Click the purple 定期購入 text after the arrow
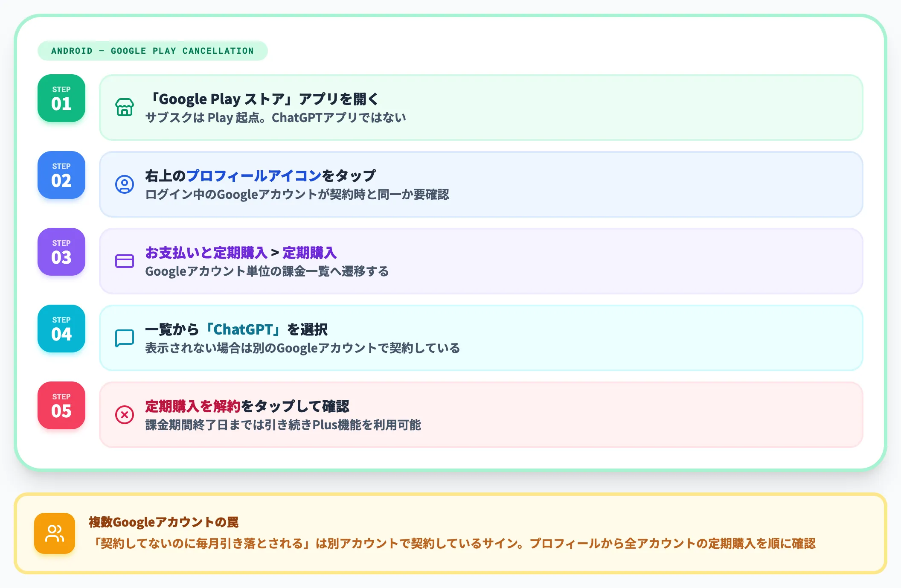 point(309,253)
